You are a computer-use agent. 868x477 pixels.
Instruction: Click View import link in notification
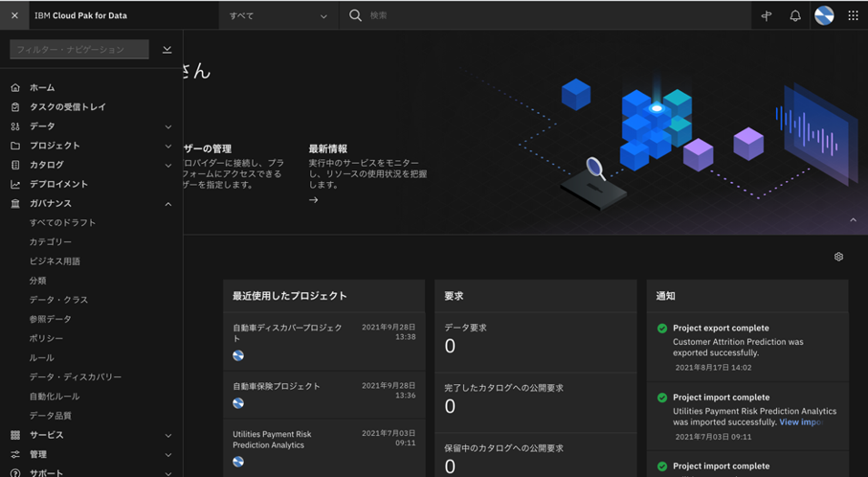pos(801,422)
